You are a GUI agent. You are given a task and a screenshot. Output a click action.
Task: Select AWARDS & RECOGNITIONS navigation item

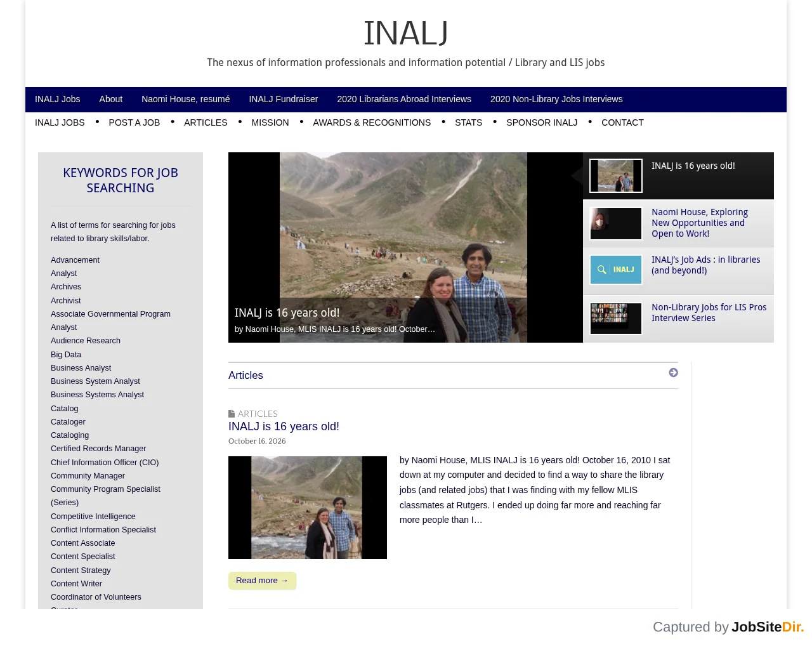372,122
